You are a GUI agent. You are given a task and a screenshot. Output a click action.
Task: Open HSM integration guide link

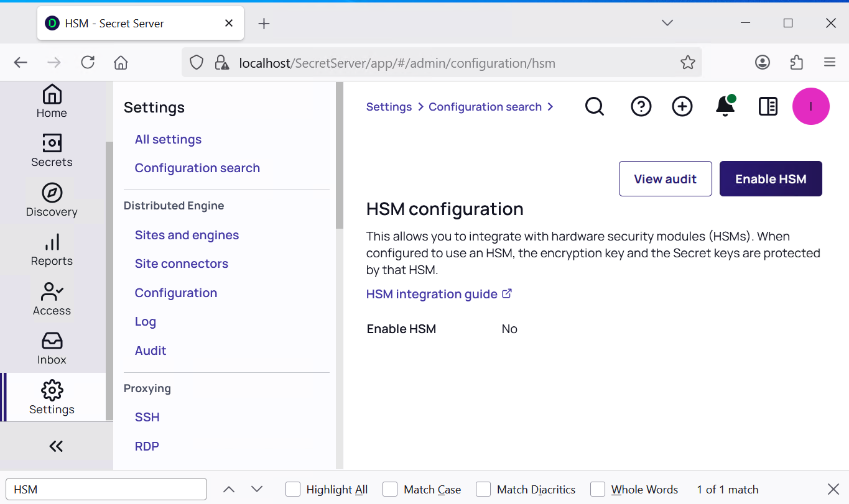click(x=439, y=294)
